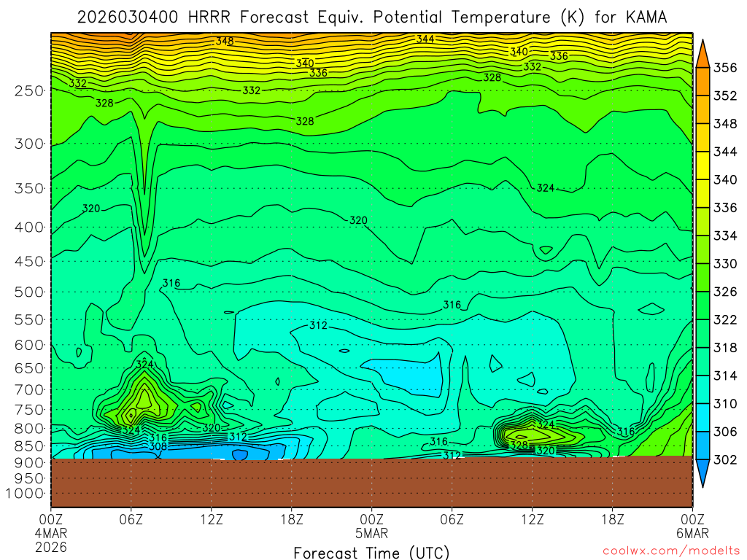Click the 1000 pressure level label
This screenshot has height=560, width=747.
[25, 494]
